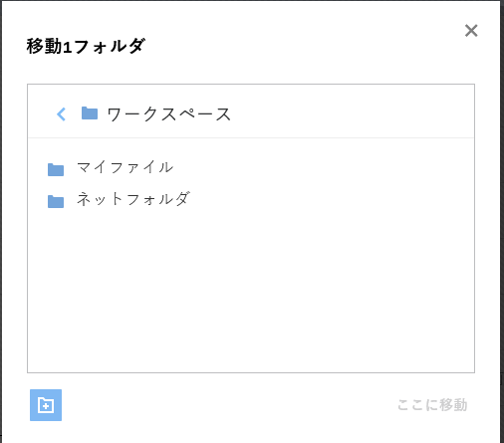The image size is (504, 443).
Task: Go back using the blue left chevron
Action: click(x=61, y=114)
